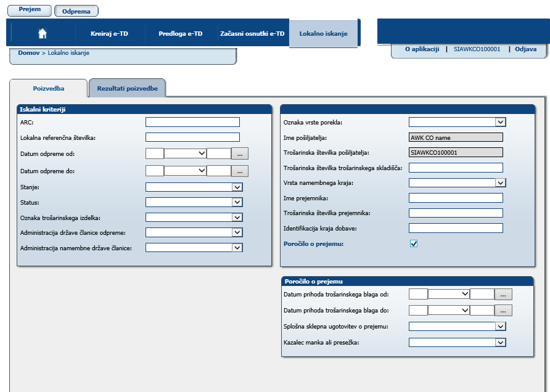Focus the Trošarinska številka trošarinskega skladišča field

point(456,168)
